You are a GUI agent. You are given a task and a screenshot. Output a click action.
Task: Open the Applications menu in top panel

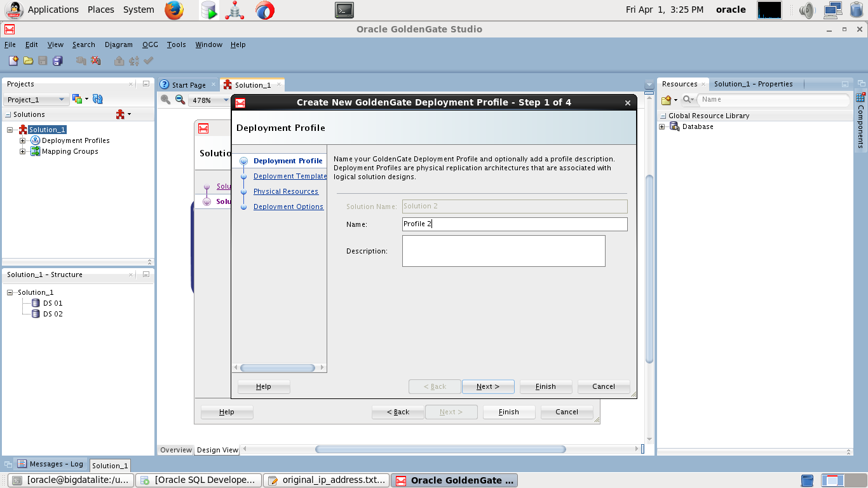(53, 10)
